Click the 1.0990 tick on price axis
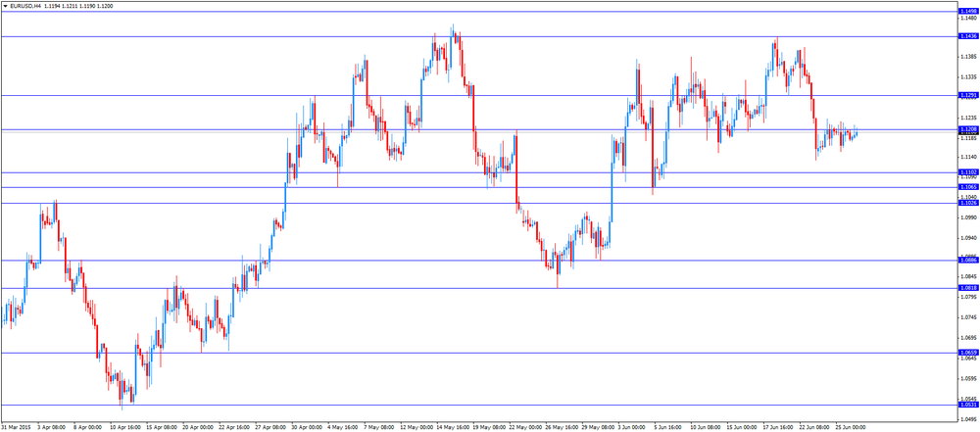 tap(969, 217)
